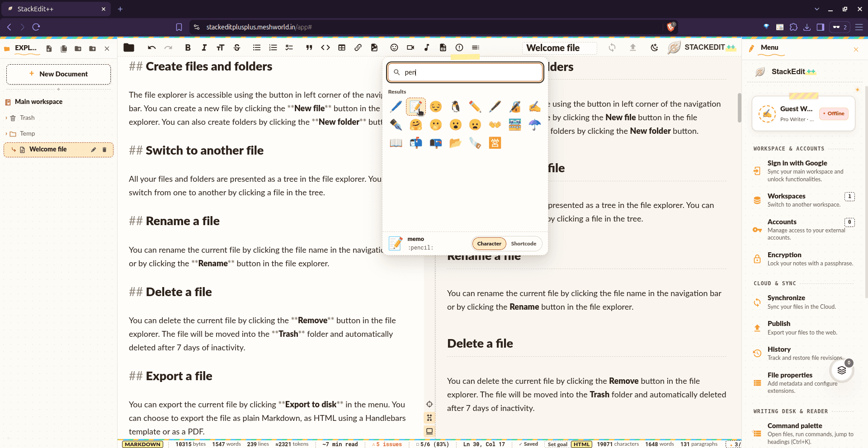Insert an ordered numbered list
The width and height of the screenshot is (868, 448).
tap(273, 47)
